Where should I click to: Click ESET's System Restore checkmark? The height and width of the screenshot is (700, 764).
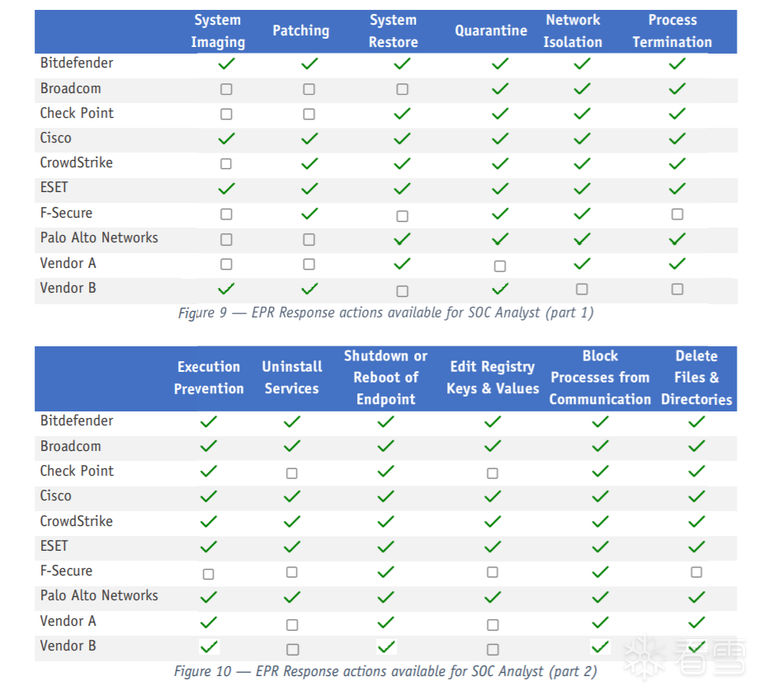(402, 189)
